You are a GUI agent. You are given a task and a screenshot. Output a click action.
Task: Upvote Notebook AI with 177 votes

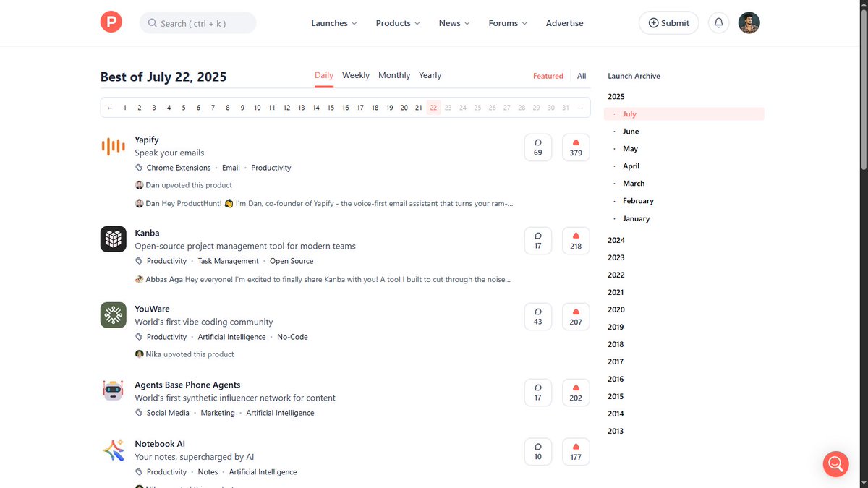(x=576, y=451)
